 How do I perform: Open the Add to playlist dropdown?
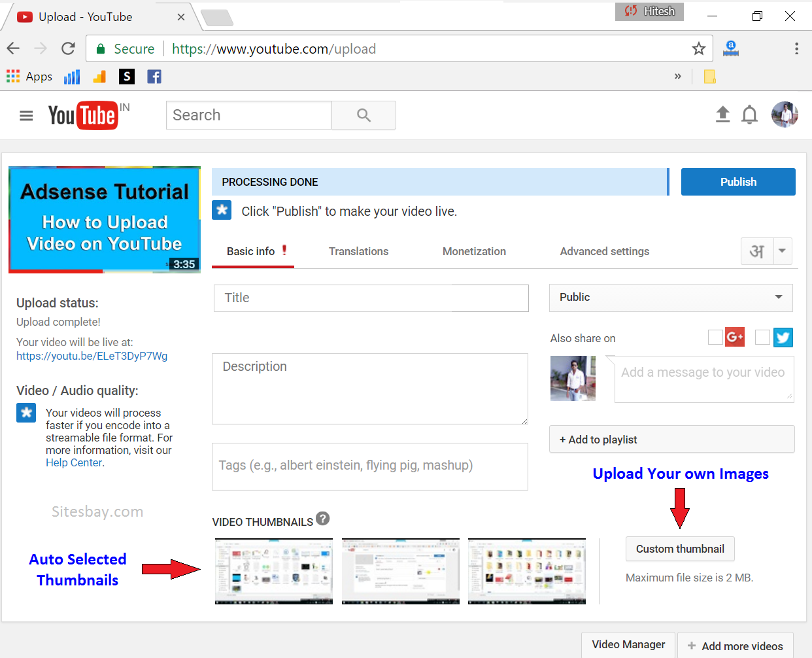tap(671, 440)
